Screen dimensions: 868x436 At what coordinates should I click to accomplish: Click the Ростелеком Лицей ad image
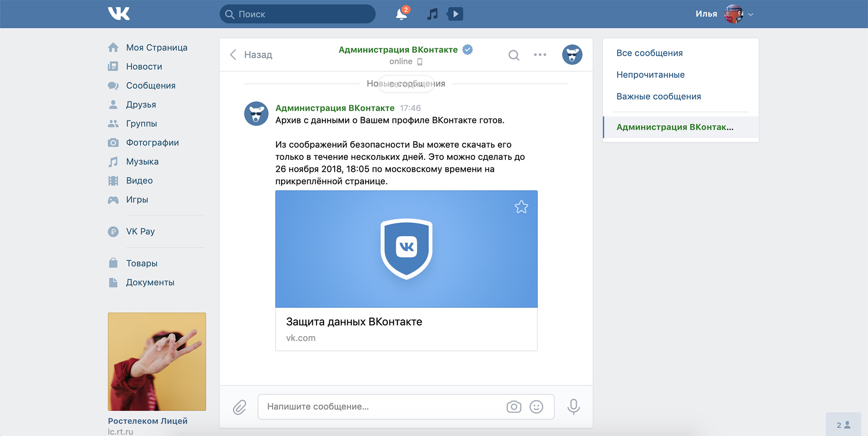[x=157, y=361]
